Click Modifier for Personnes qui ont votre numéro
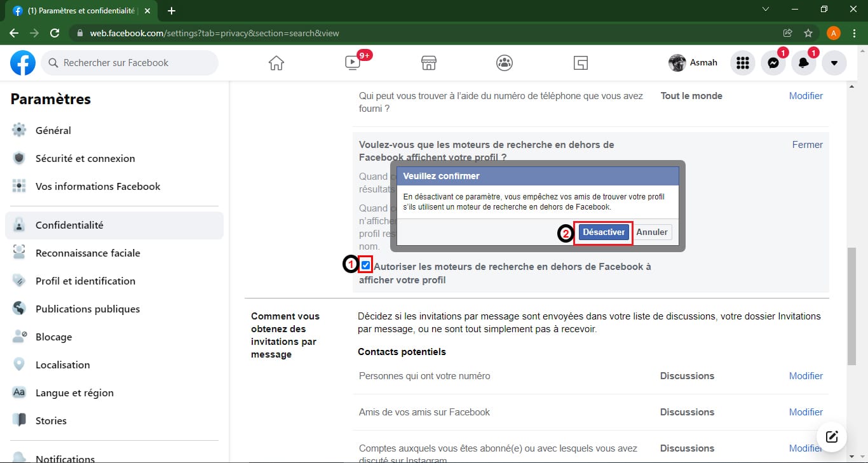868x463 pixels. coord(806,376)
